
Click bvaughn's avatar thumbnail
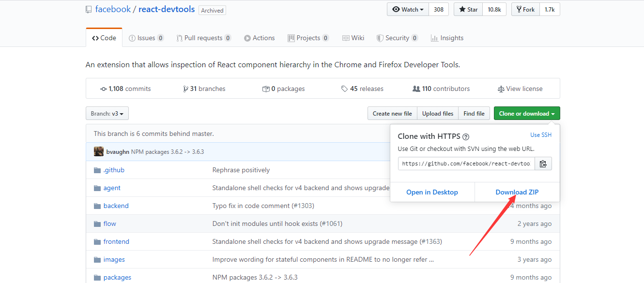click(99, 151)
